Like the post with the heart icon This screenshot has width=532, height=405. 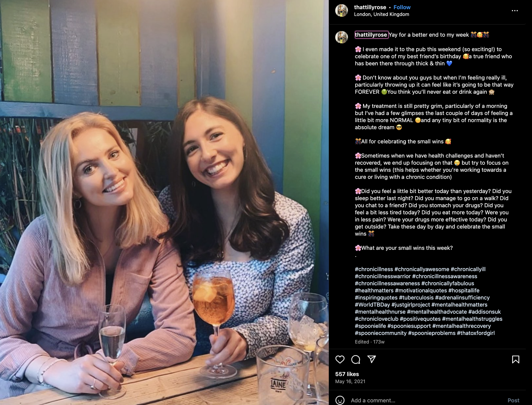[340, 359]
